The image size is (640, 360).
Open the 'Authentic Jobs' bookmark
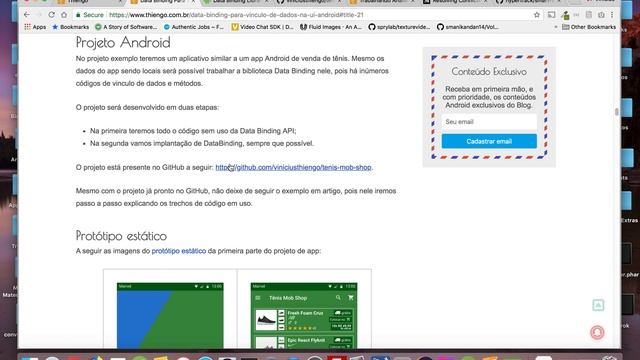point(193,27)
